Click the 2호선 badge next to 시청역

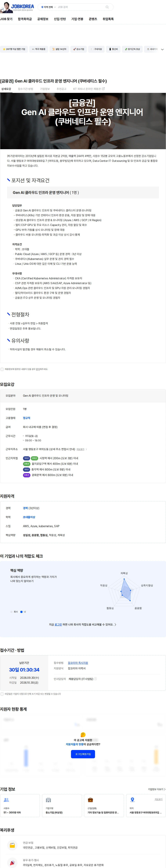[x=34, y=458]
